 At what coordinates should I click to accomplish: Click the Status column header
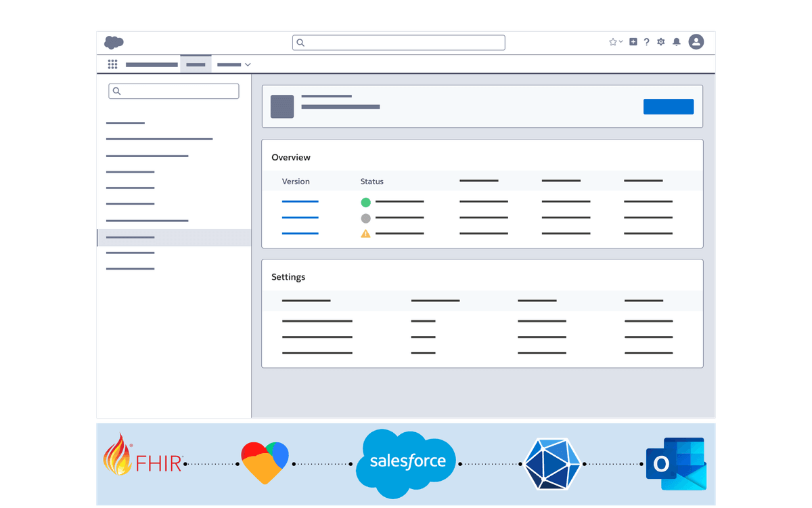coord(371,182)
